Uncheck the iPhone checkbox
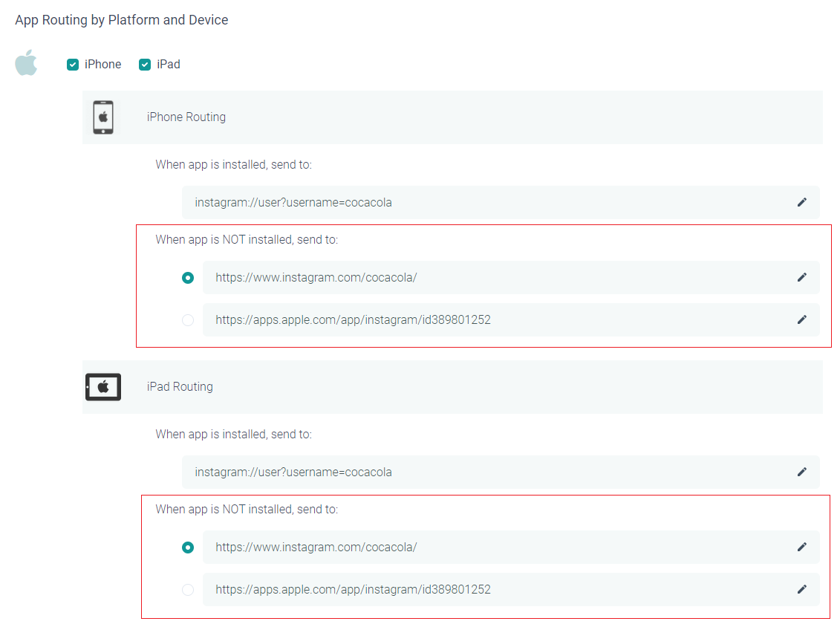The width and height of the screenshot is (840, 627). pyautogui.click(x=73, y=65)
